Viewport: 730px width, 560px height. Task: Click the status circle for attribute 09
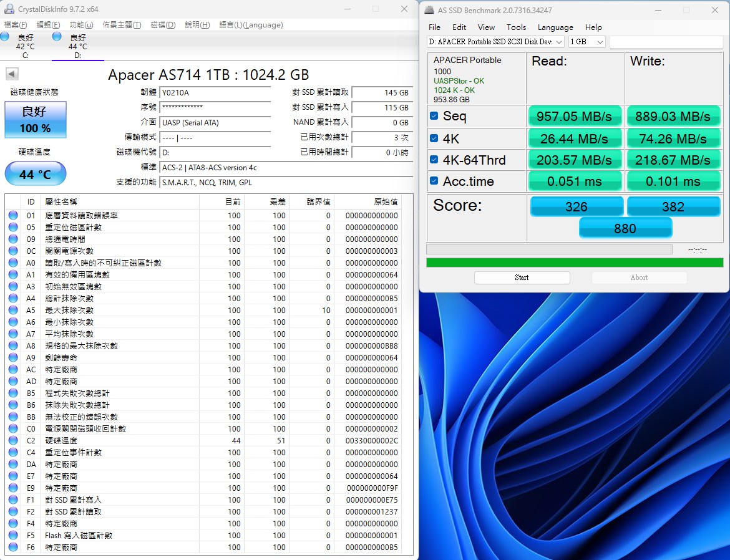pyautogui.click(x=13, y=239)
